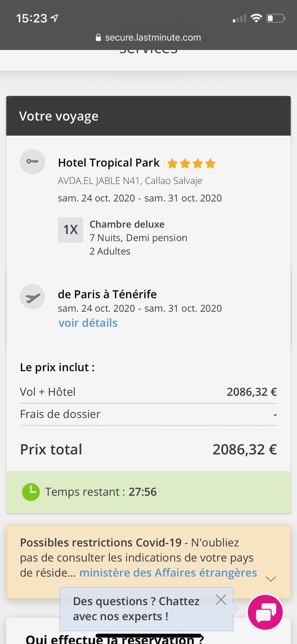The image size is (297, 644).
Task: Open flight details via "voir détails"
Action: [88, 323]
